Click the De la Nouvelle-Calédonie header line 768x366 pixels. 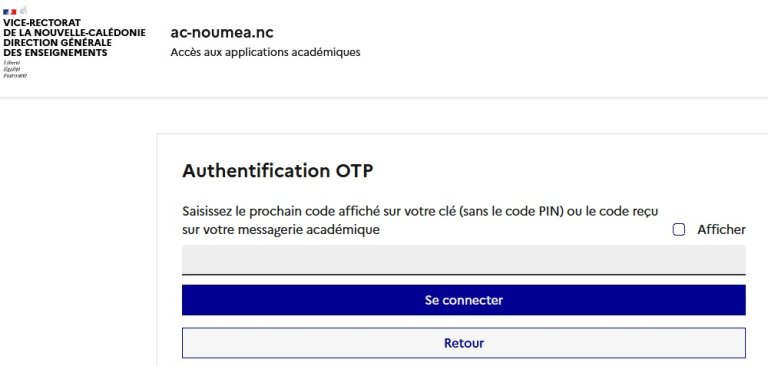74,33
